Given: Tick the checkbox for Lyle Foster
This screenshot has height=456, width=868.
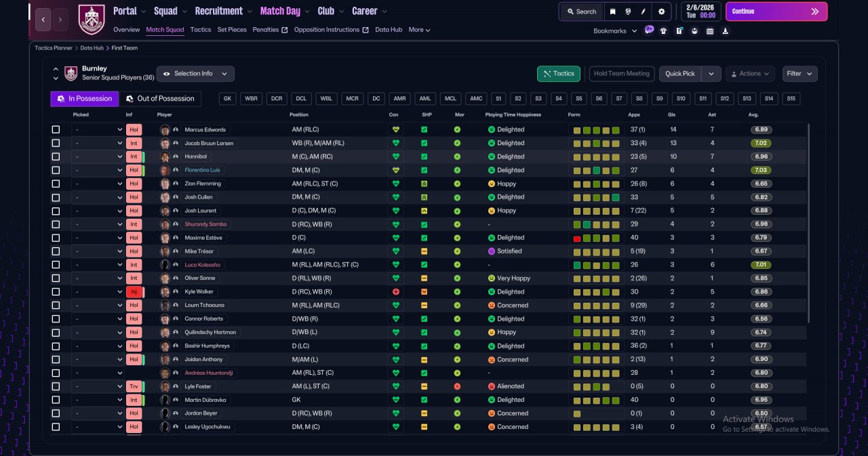Looking at the screenshot, I should click(56, 386).
